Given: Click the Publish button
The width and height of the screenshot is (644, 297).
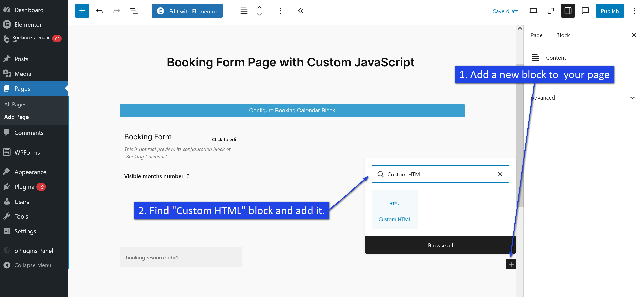Looking at the screenshot, I should [609, 11].
